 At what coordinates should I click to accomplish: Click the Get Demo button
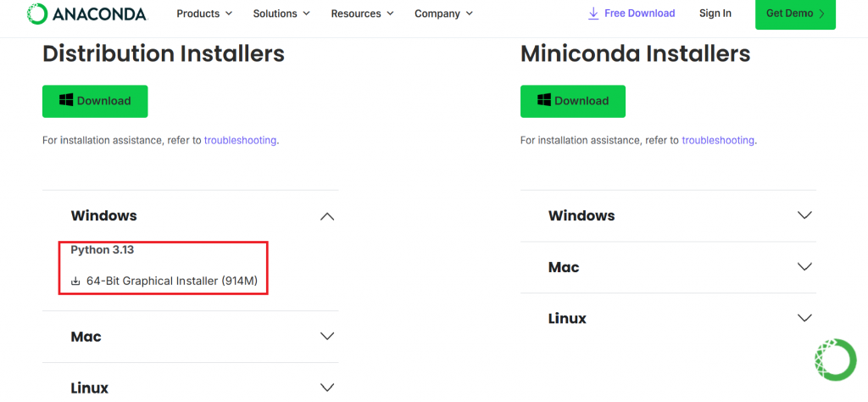pyautogui.click(x=795, y=14)
